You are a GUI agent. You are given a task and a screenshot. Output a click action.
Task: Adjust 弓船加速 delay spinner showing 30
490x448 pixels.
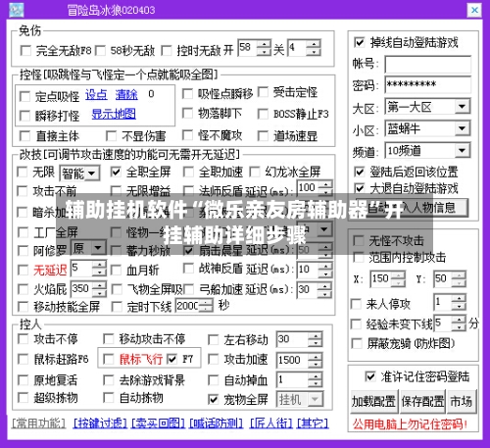325,289
